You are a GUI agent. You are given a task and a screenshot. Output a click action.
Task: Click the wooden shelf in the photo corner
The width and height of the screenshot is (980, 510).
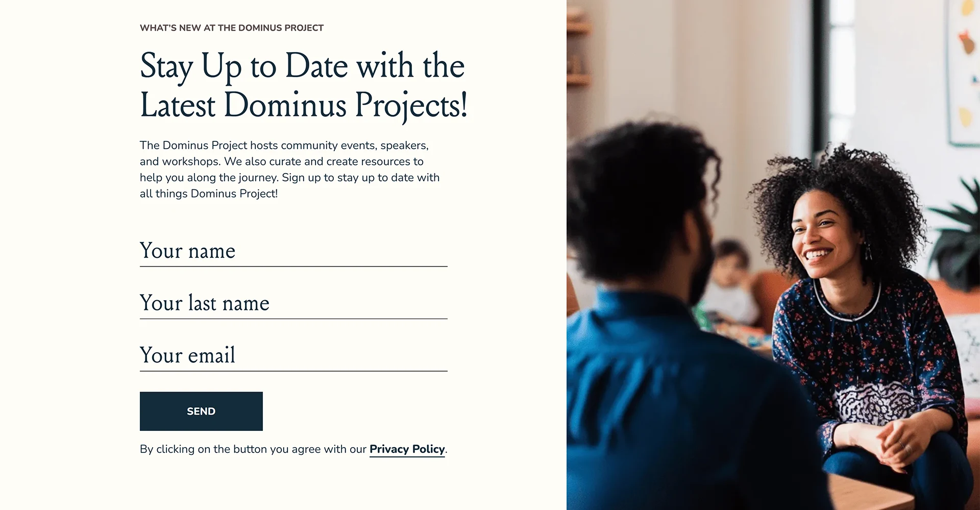point(578,51)
